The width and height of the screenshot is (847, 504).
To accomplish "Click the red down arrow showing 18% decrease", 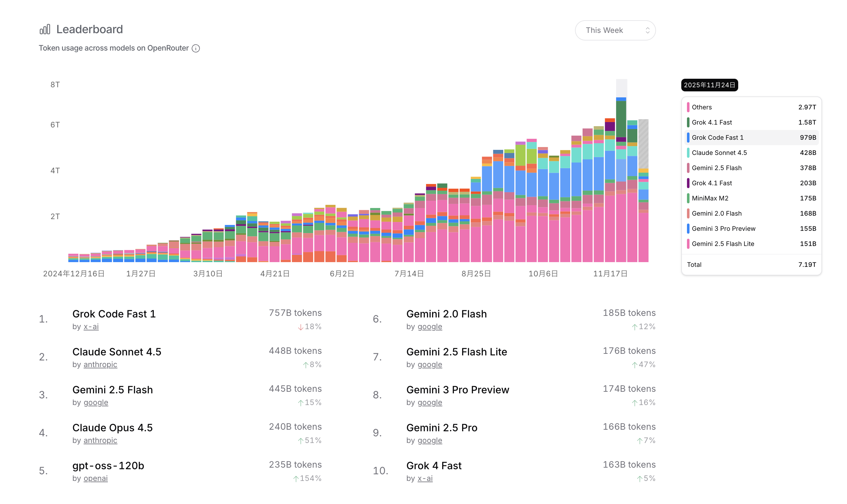I will (300, 327).
